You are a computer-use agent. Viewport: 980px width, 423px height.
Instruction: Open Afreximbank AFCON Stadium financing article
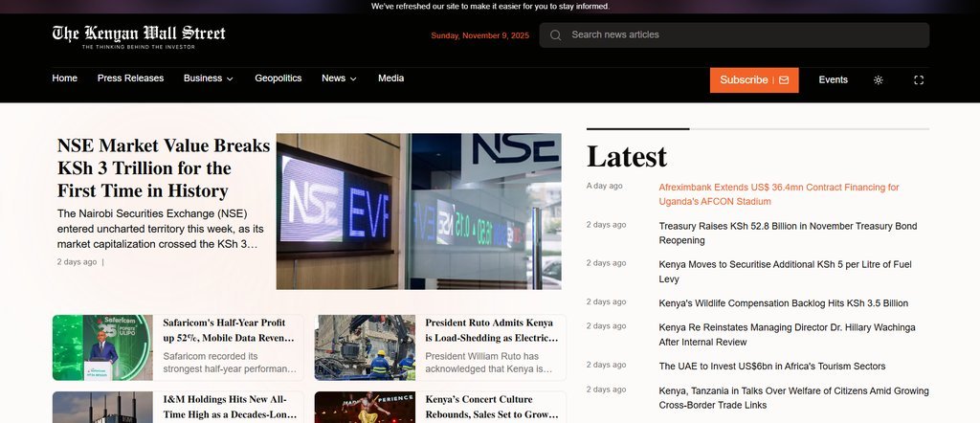click(779, 194)
